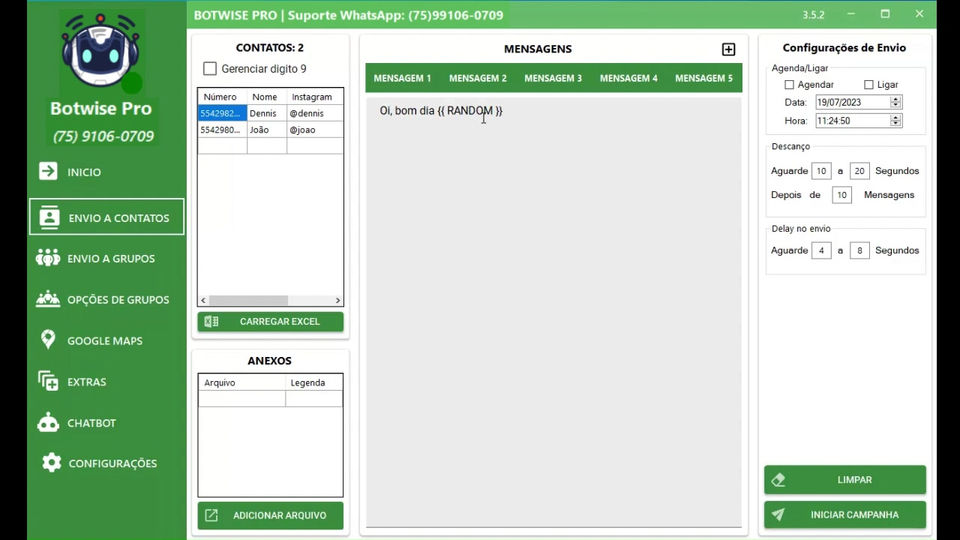Switch to MENSAGEM 1 tab
The width and height of the screenshot is (960, 540).
pyautogui.click(x=402, y=78)
